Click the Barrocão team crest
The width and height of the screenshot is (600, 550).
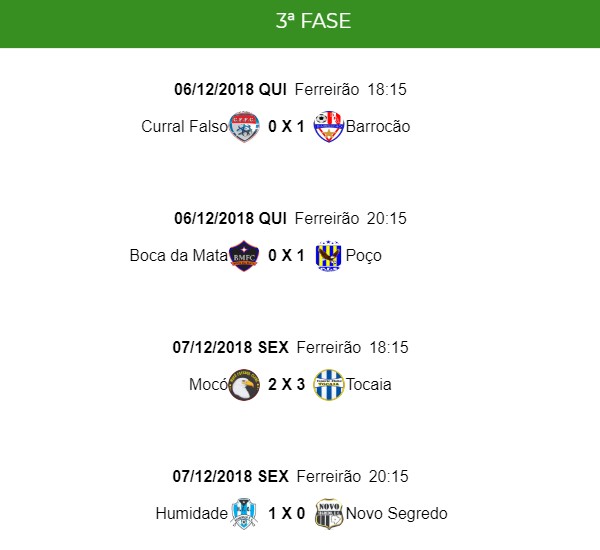328,126
